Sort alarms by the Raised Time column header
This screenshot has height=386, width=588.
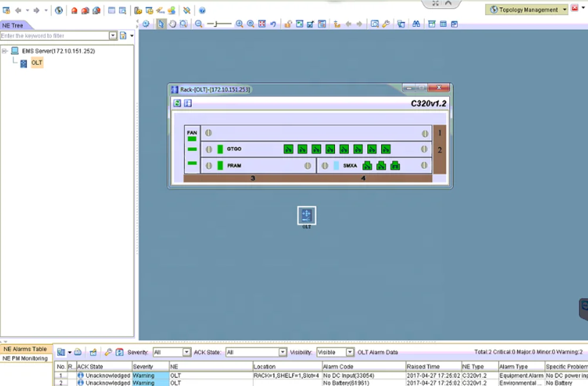coord(433,367)
